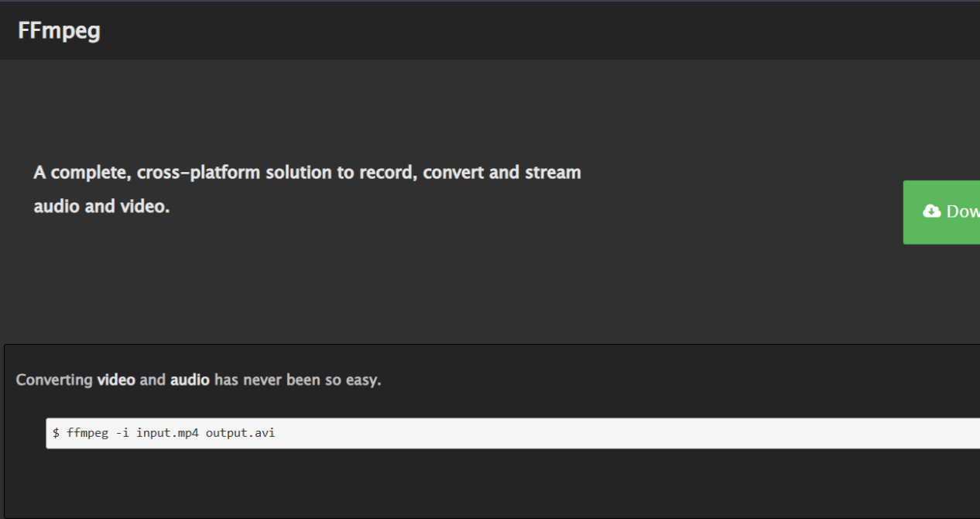Click the 'audio and video.' headline line
Screen dimensions: 980x519
click(101, 207)
